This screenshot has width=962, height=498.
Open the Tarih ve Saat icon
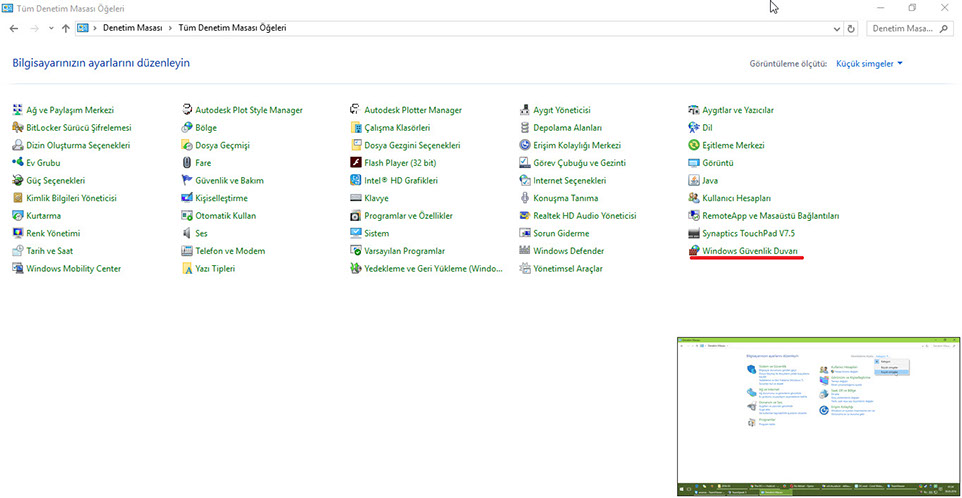[17, 251]
